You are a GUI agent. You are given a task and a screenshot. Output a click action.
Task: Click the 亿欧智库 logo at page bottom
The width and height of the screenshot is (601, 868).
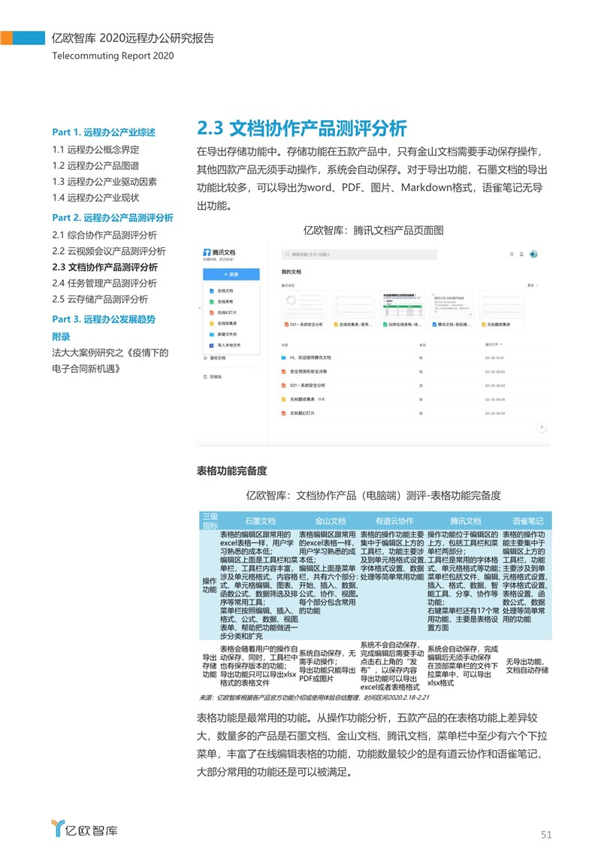pos(84,829)
